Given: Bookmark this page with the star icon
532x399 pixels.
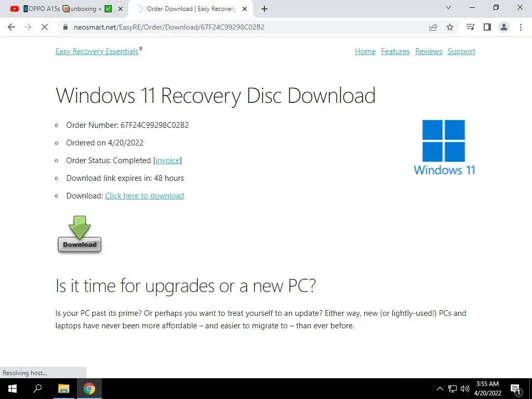Looking at the screenshot, I should [450, 27].
